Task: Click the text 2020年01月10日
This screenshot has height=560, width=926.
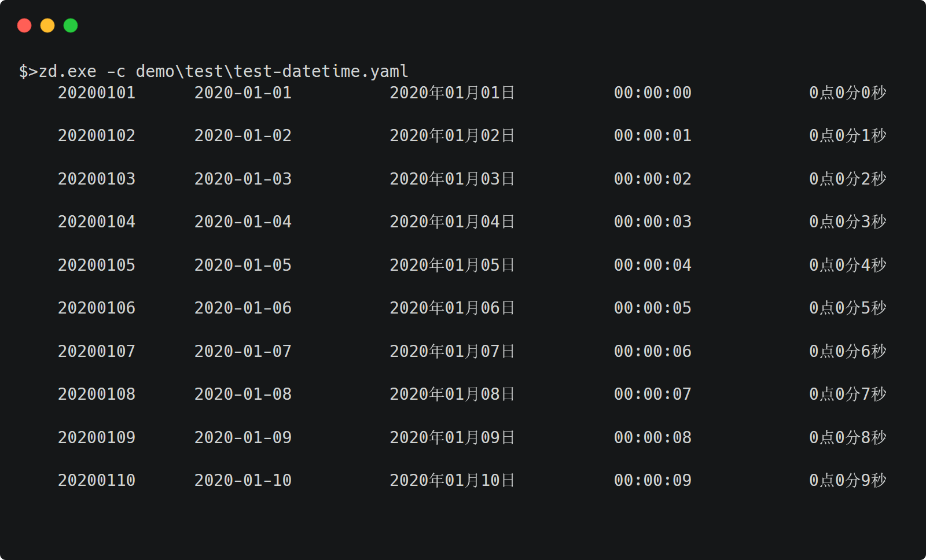Action: click(452, 480)
